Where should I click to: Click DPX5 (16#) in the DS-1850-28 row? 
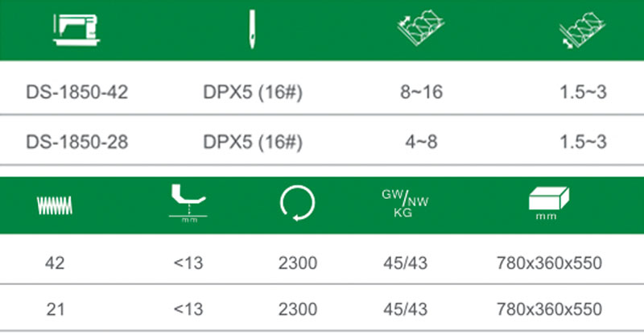tap(252, 143)
